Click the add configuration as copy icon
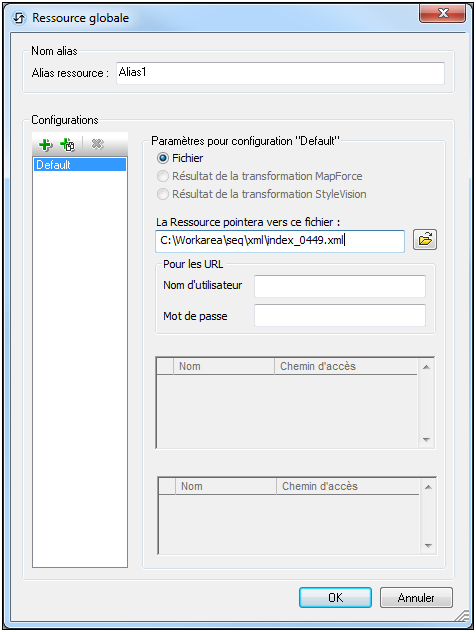Screen dimensions: 476x632 pos(67,144)
